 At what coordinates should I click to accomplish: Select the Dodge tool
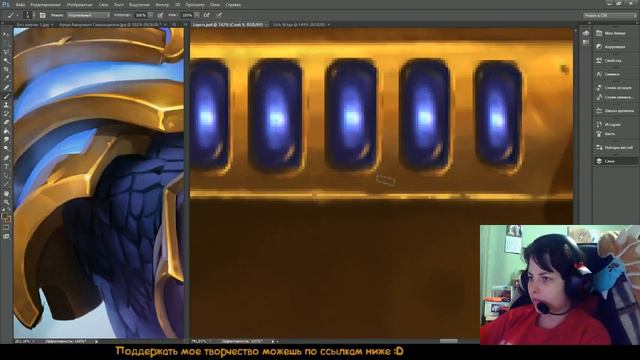[x=6, y=149]
